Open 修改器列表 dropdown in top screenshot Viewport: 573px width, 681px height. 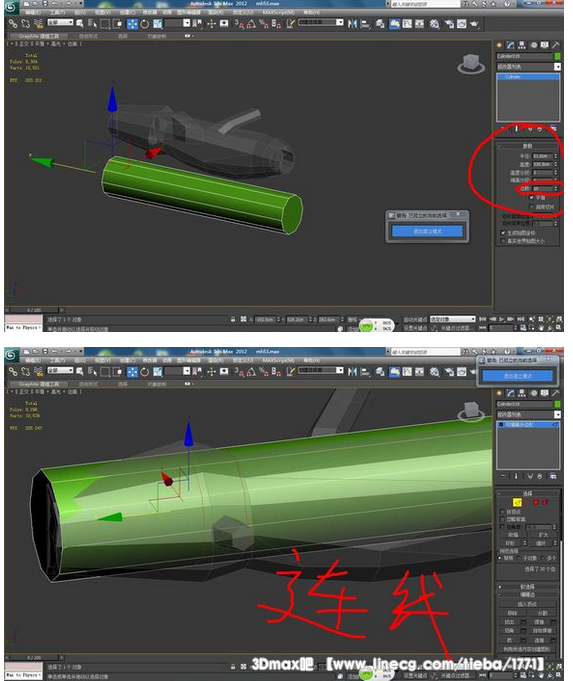coord(528,66)
